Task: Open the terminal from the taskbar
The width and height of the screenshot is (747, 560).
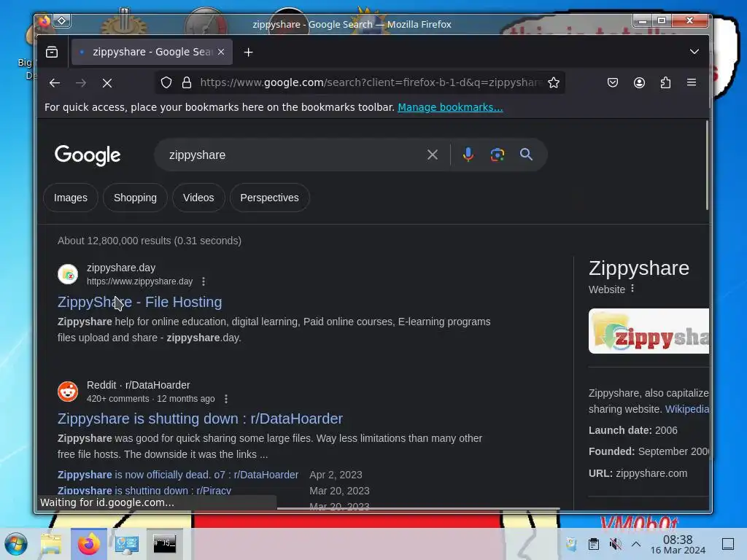Action: (x=164, y=544)
